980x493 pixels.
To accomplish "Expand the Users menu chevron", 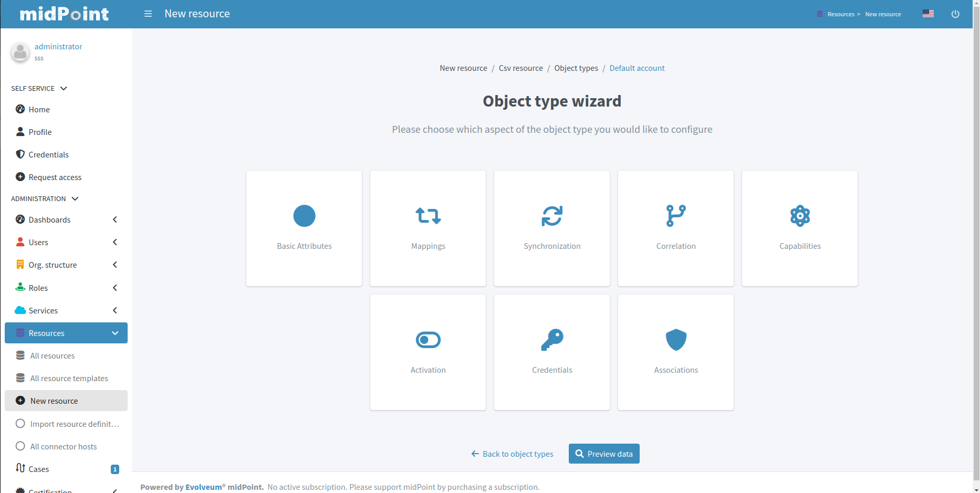I will 115,242.
